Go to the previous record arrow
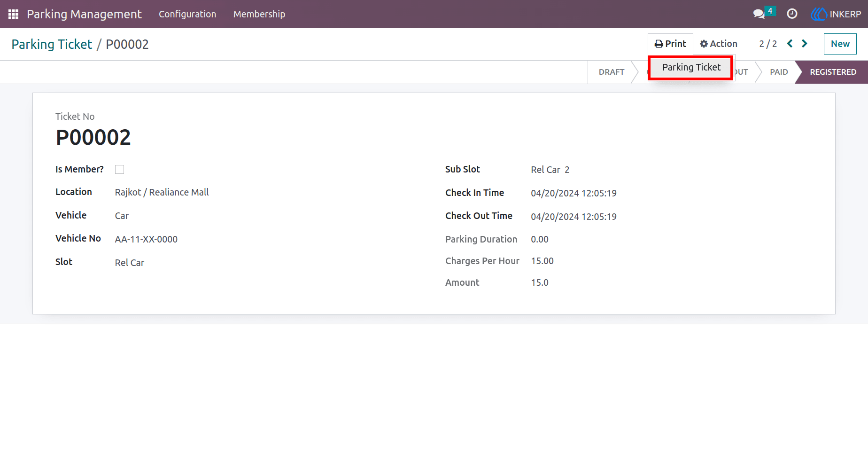Viewport: 868px width, 454px height. coord(790,44)
